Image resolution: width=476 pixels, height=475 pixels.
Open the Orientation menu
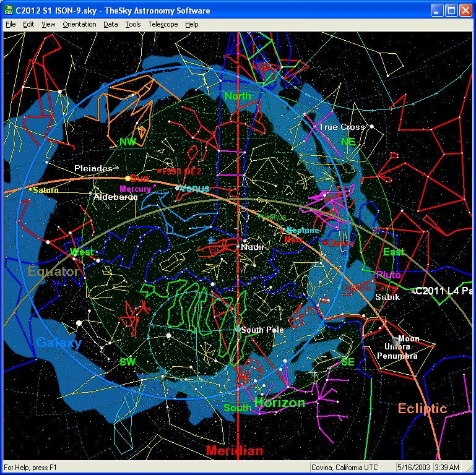pos(79,24)
